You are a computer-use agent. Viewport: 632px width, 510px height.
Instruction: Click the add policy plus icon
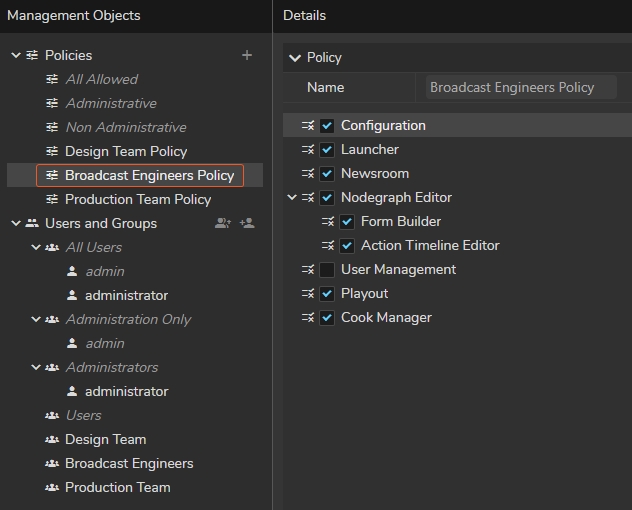click(247, 55)
